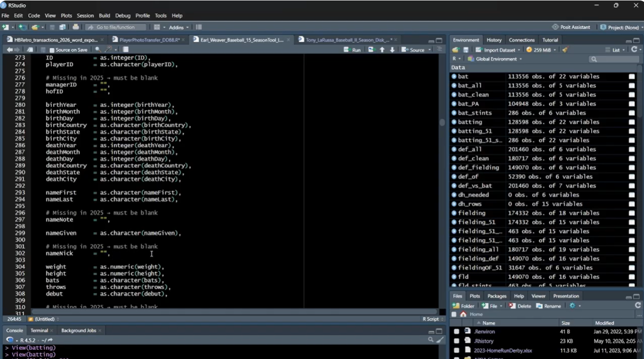Click the save workspace icon in Environment pane

point(465,50)
